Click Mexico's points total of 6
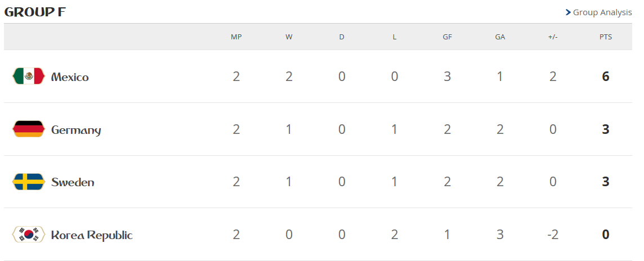 pos(606,76)
